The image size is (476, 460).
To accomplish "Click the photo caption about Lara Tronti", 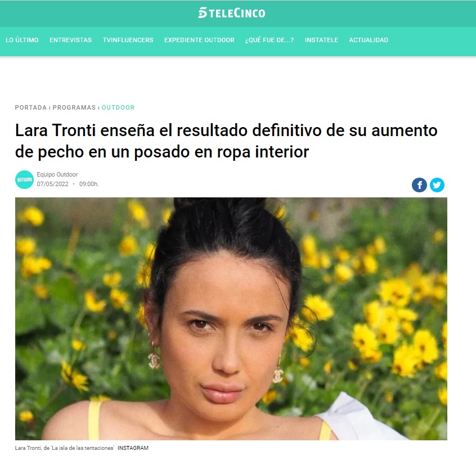I will point(64,448).
